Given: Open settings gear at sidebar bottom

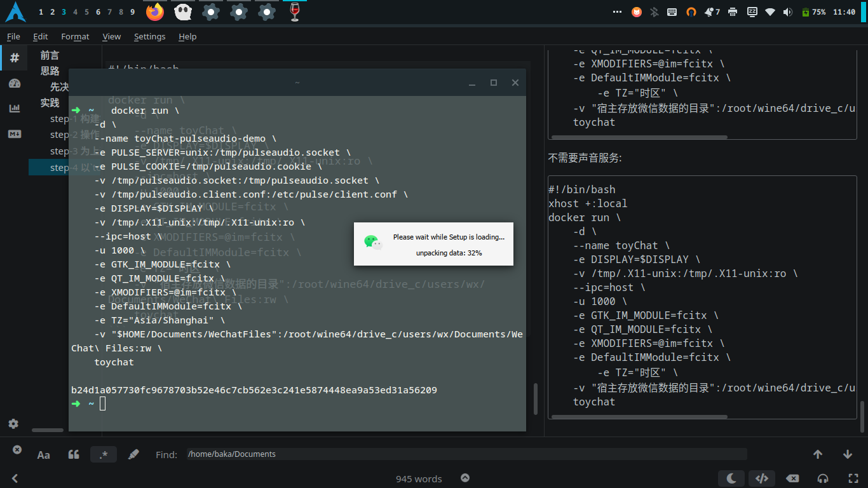Looking at the screenshot, I should 13,424.
